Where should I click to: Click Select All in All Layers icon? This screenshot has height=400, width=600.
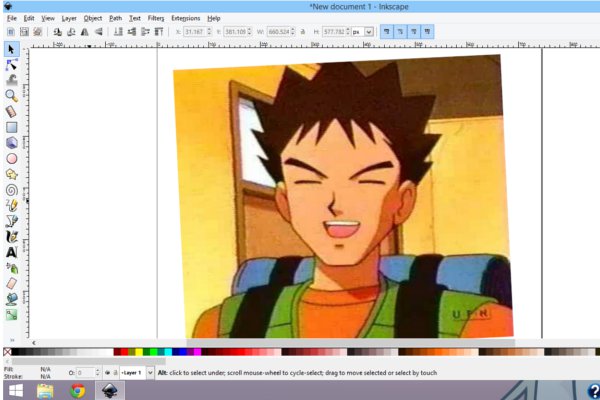point(24,32)
